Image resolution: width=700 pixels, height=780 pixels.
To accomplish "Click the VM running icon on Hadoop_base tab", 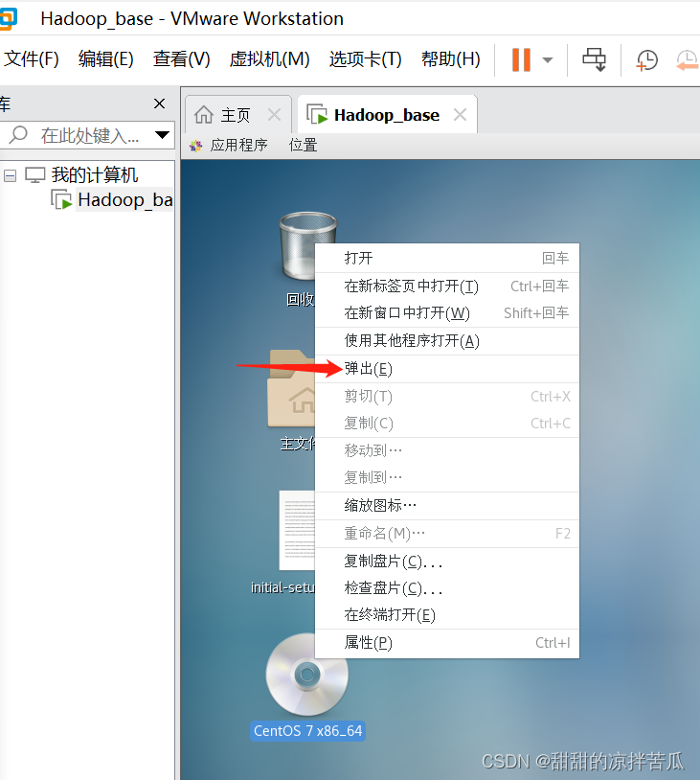I will [x=317, y=114].
